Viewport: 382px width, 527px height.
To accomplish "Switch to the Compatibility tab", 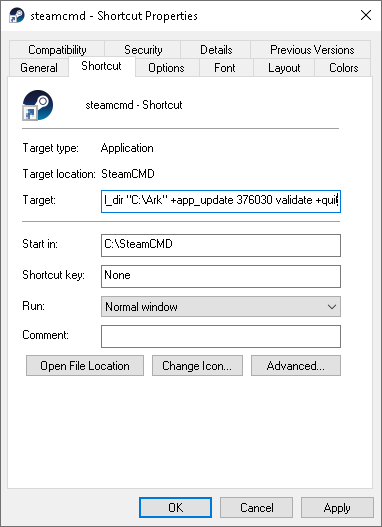I will click(x=57, y=50).
